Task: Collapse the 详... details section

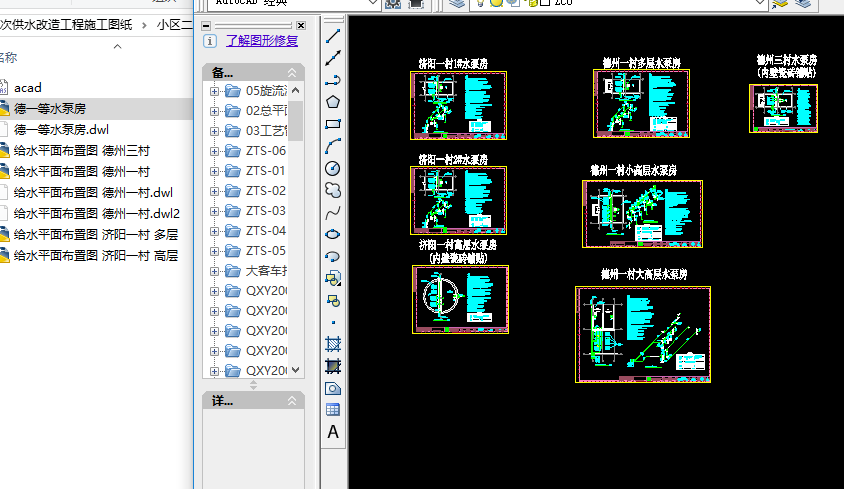Action: coord(292,401)
